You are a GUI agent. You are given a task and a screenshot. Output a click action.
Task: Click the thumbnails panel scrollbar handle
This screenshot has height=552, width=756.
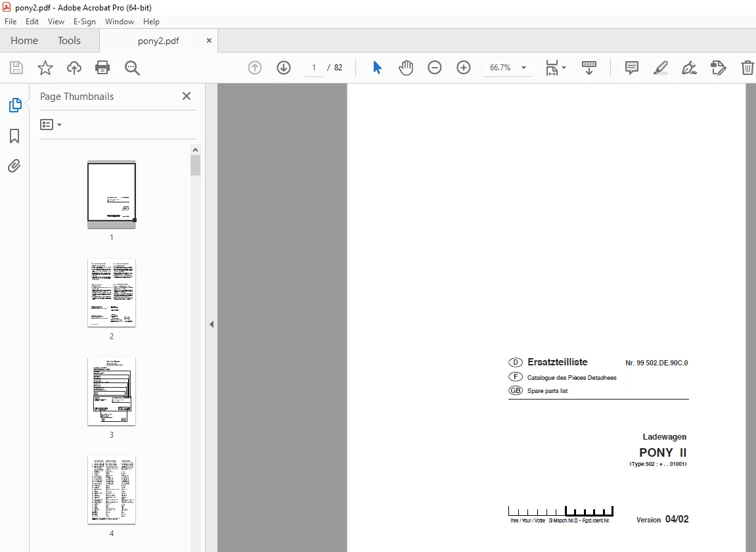[195, 166]
